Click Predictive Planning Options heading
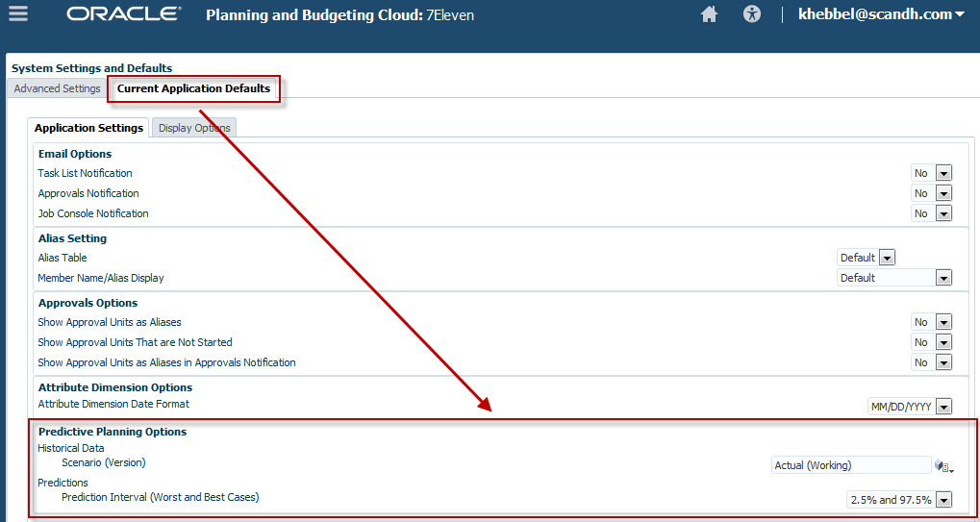 (x=113, y=432)
